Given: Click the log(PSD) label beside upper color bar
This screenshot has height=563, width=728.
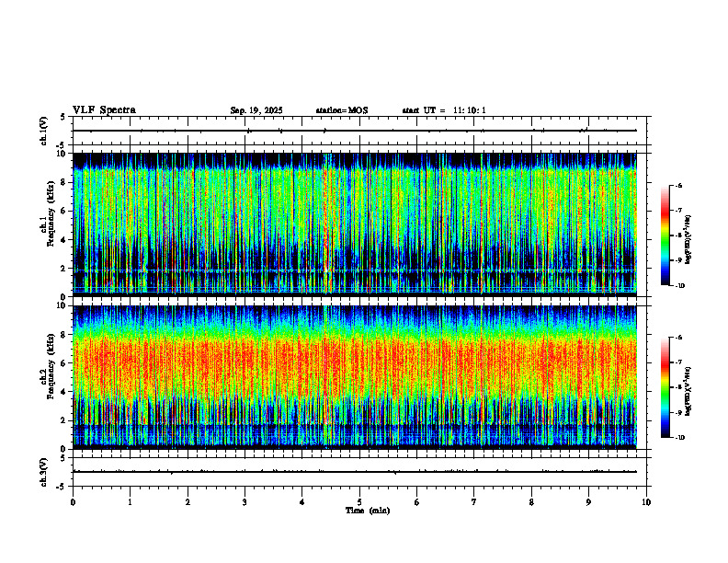Looking at the screenshot, I should click(x=688, y=240).
